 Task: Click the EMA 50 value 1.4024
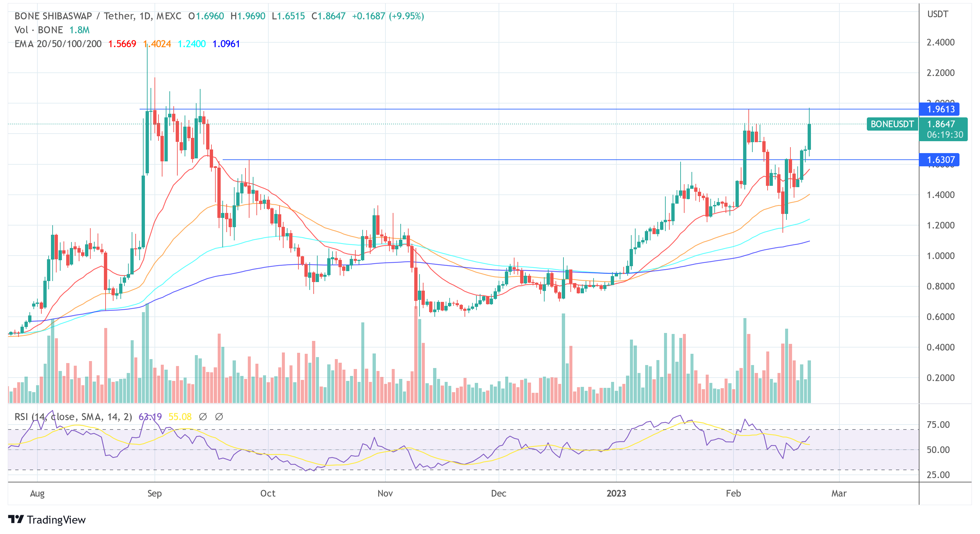[x=157, y=44]
